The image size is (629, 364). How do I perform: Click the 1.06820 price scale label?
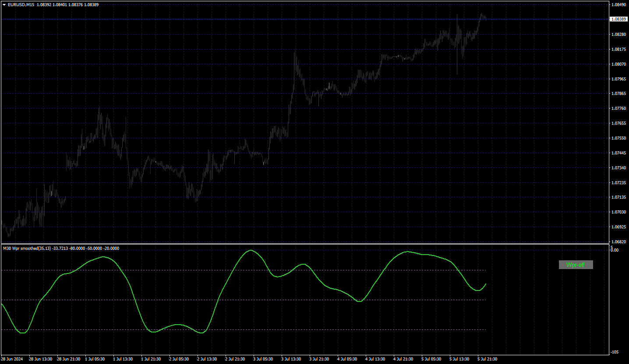click(618, 241)
